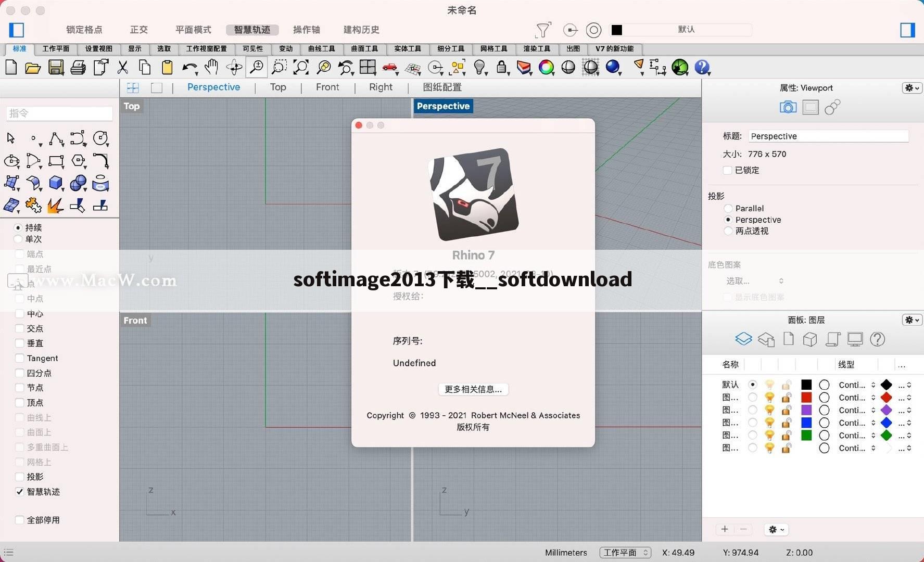The height and width of the screenshot is (562, 924).
Task: Open the V7 的新功能 tab
Action: (615, 49)
